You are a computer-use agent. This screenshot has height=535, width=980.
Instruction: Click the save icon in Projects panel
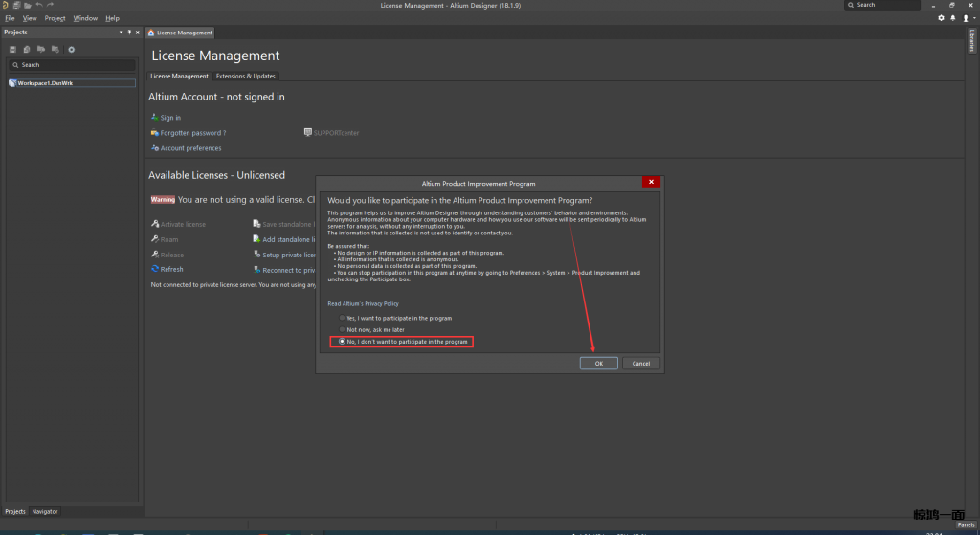coord(12,49)
